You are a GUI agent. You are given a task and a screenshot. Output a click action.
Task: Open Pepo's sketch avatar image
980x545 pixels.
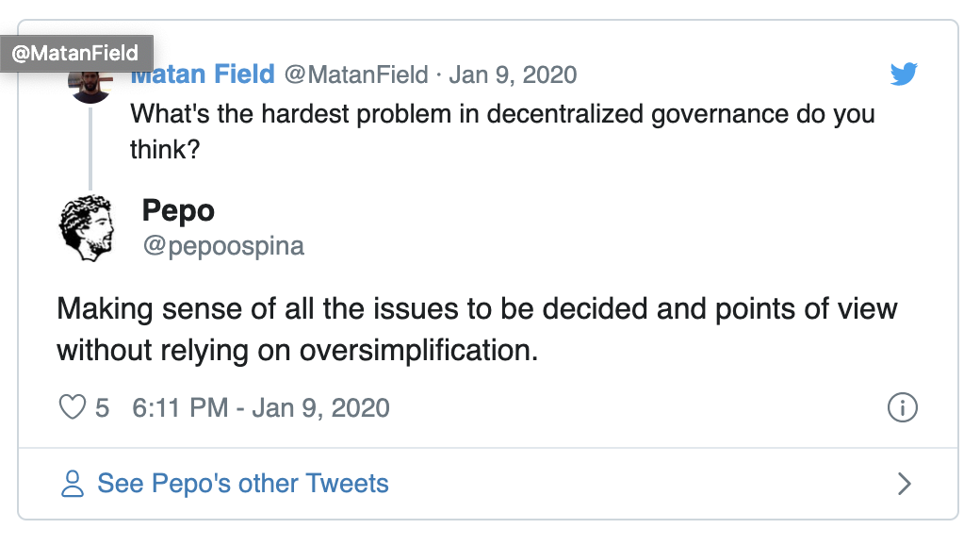87,228
